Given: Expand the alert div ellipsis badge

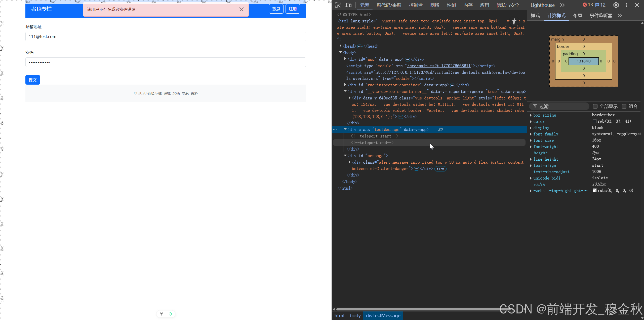Looking at the screenshot, I should [x=416, y=169].
